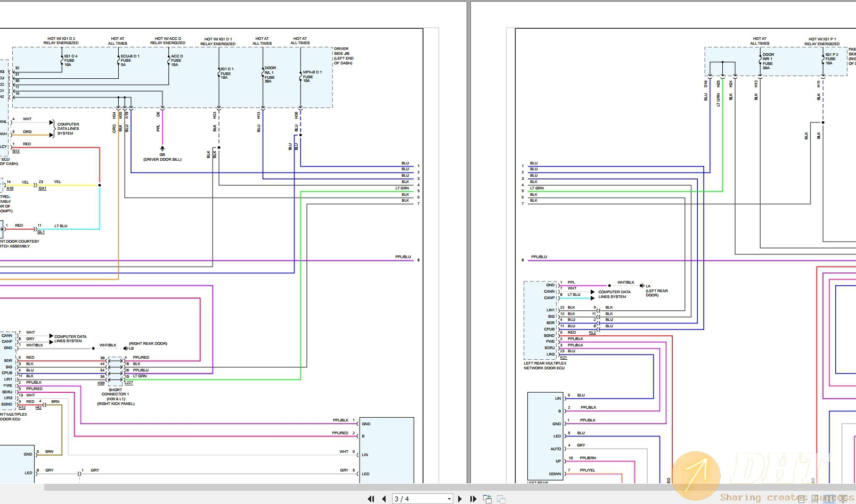Click the (LEFT REAR DOOR) label
Viewport: 856px width, 504px height.
click(x=657, y=293)
